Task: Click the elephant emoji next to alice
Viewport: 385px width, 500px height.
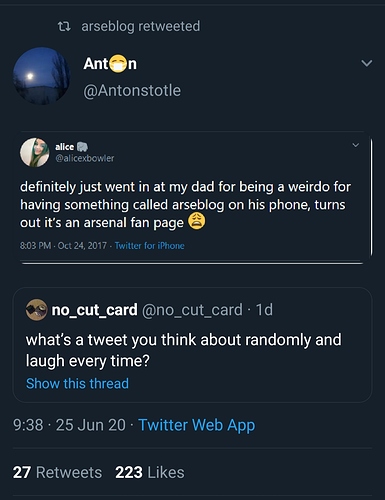Action: click(82, 147)
